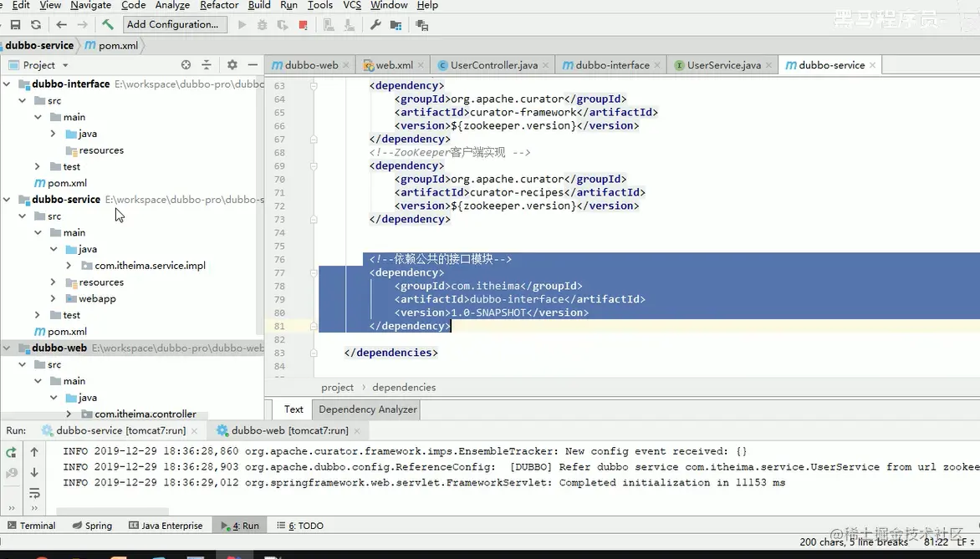Switch to UserService.java tab
This screenshot has width=980, height=559.
[x=724, y=65]
